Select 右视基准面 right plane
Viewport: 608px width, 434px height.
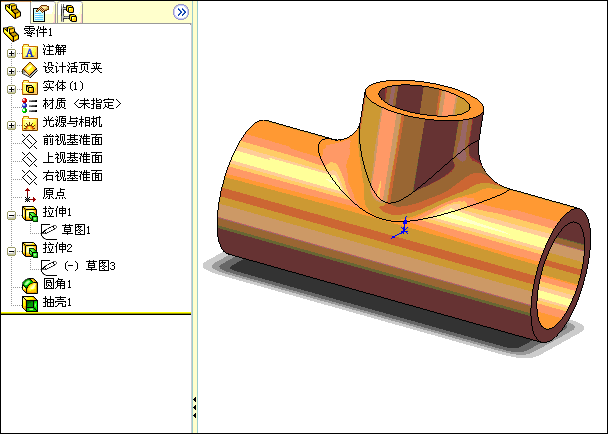click(x=72, y=176)
